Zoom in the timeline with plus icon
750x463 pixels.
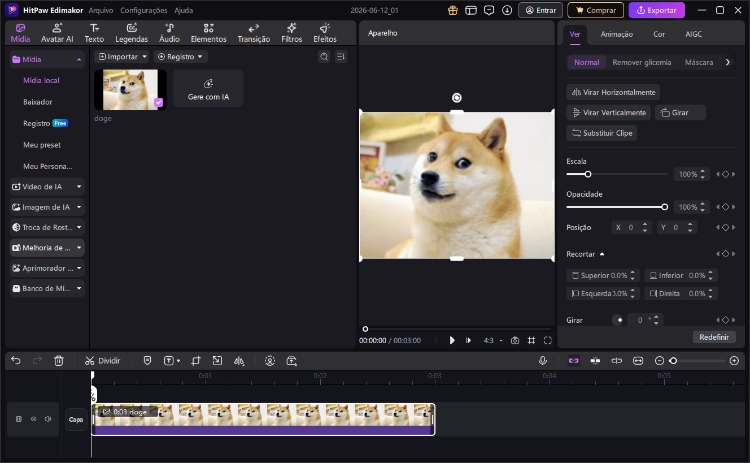coord(734,361)
